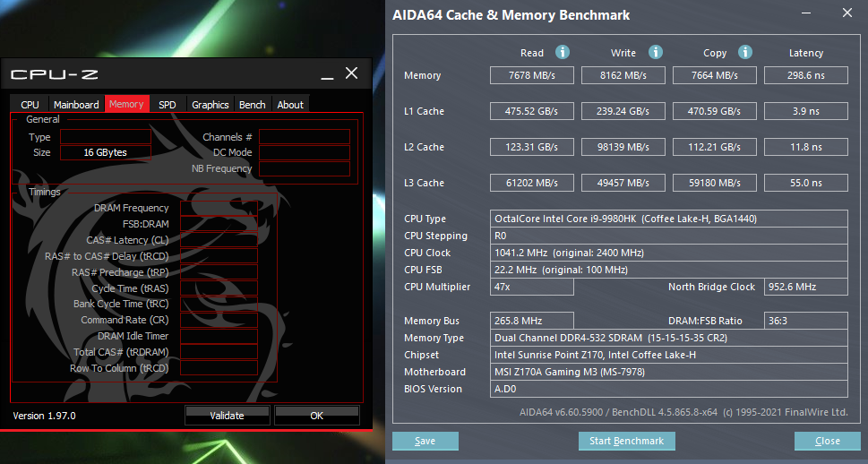Click the empty Command Rate (CR) field
This screenshot has height=464, width=868.
point(219,320)
